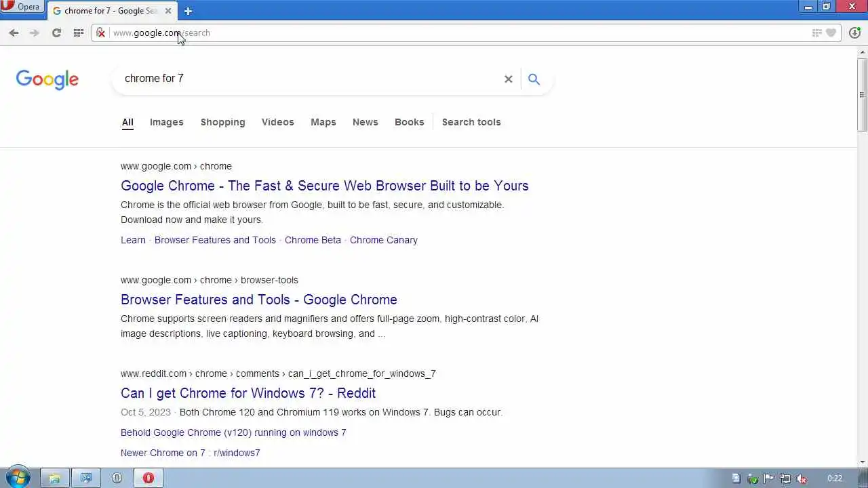Open the Chrome Canary sitelink
This screenshot has width=868, height=488.
tap(384, 240)
